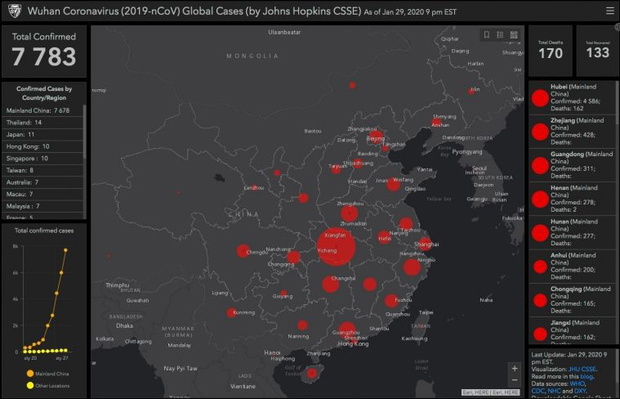Click the red circle at Chengdu
This screenshot has height=399, width=620.
(x=243, y=251)
